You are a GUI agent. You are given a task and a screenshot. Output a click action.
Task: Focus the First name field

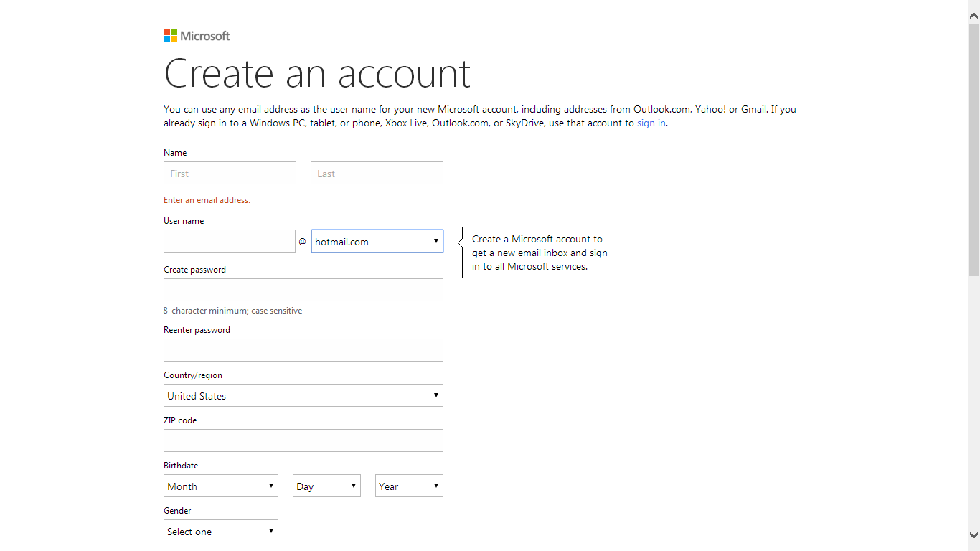[x=230, y=173]
